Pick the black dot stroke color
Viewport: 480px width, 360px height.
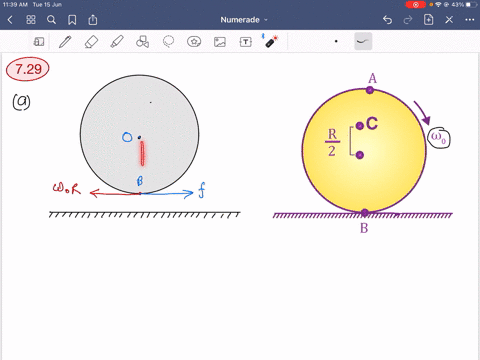point(336,42)
